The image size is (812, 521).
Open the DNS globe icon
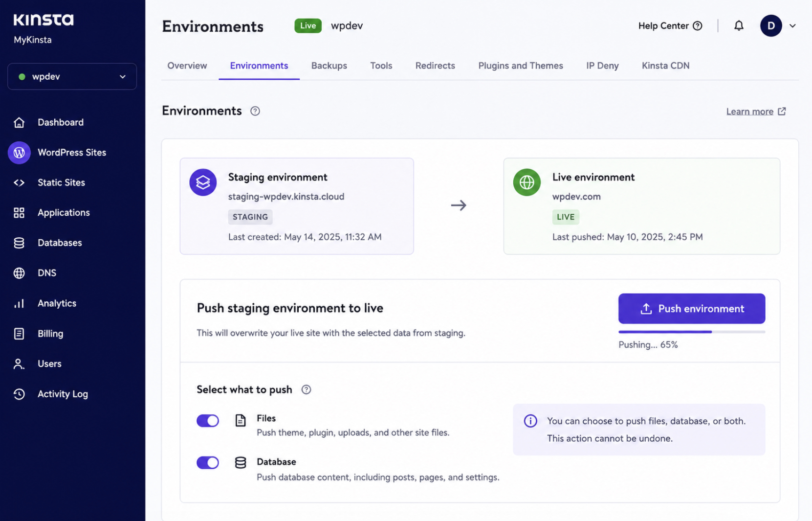(x=19, y=273)
